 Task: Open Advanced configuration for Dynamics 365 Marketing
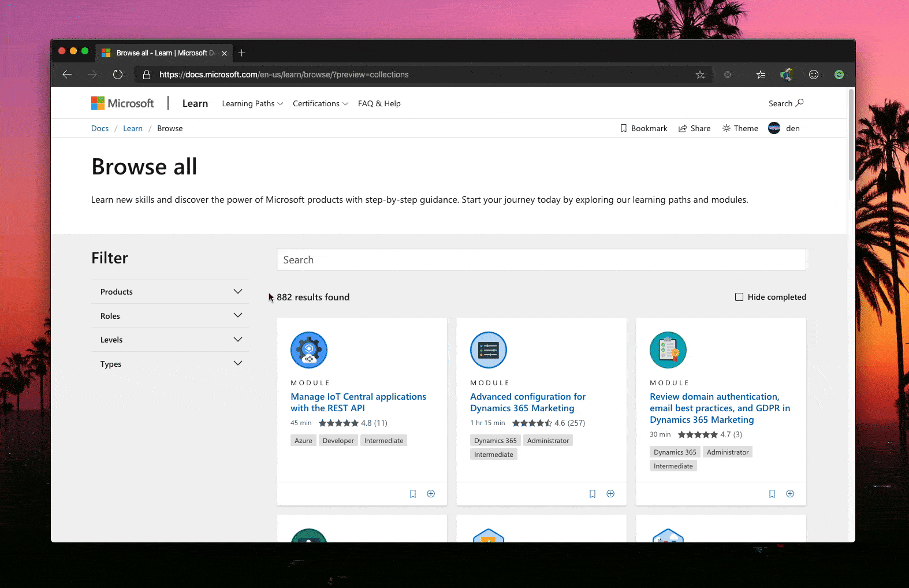(x=528, y=402)
